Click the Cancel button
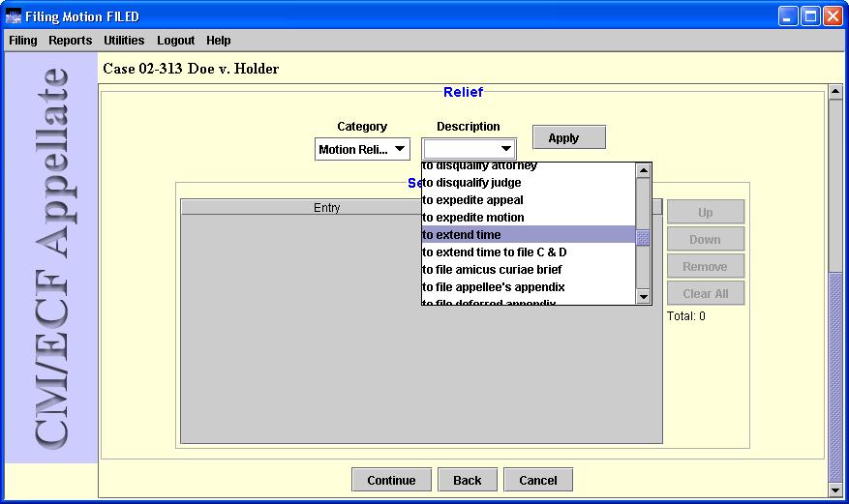The width and height of the screenshot is (849, 504). [538, 480]
